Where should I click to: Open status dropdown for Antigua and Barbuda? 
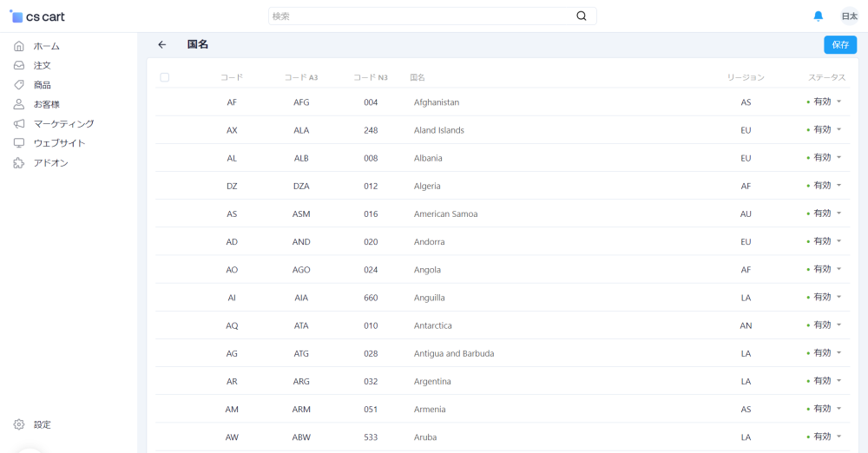pyautogui.click(x=825, y=353)
